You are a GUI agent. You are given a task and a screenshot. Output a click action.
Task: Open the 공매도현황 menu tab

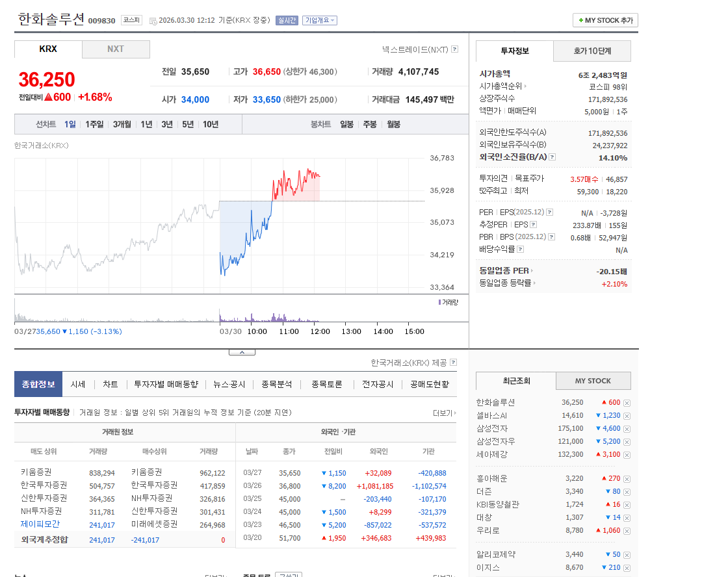click(x=430, y=385)
